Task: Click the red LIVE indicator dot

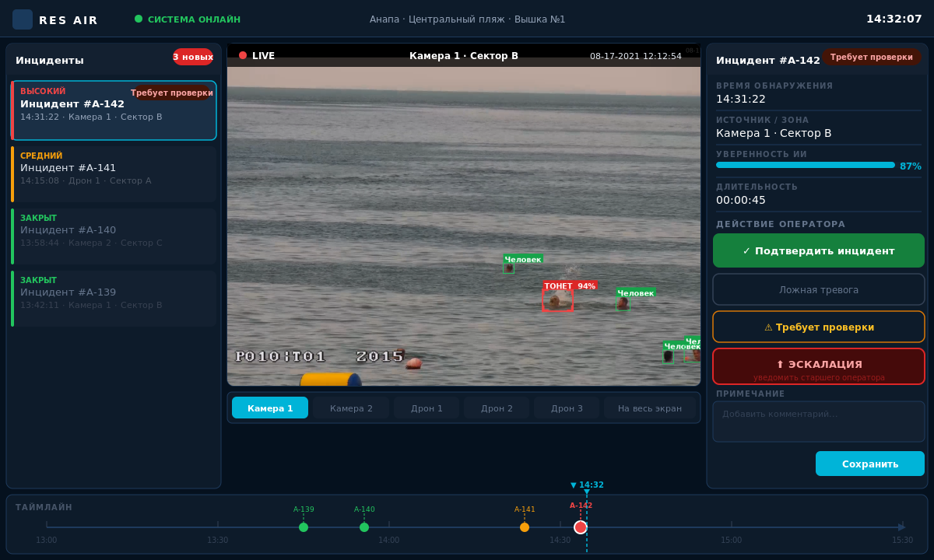Action: pos(243,55)
